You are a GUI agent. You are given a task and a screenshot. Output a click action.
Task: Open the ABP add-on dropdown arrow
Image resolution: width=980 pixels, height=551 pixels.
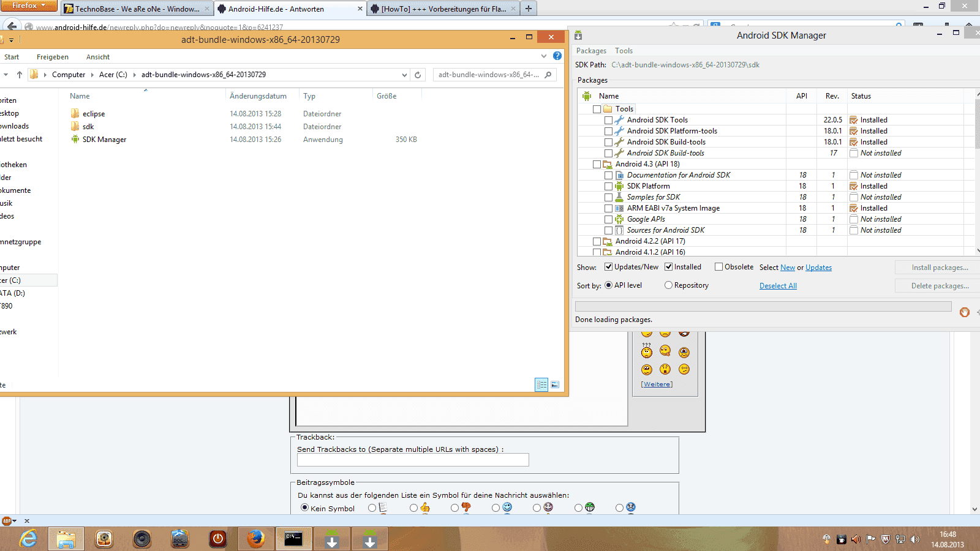coord(15,521)
